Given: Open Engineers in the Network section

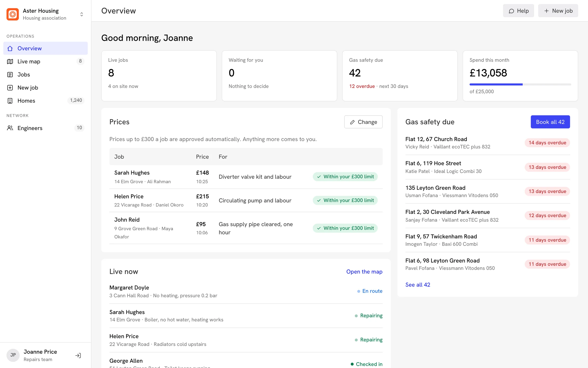Looking at the screenshot, I should pyautogui.click(x=45, y=128).
